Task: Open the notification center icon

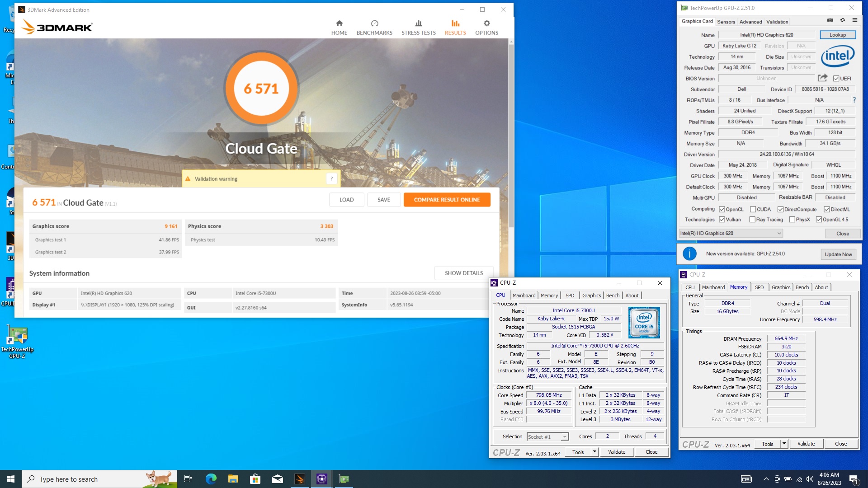Action: [854, 479]
